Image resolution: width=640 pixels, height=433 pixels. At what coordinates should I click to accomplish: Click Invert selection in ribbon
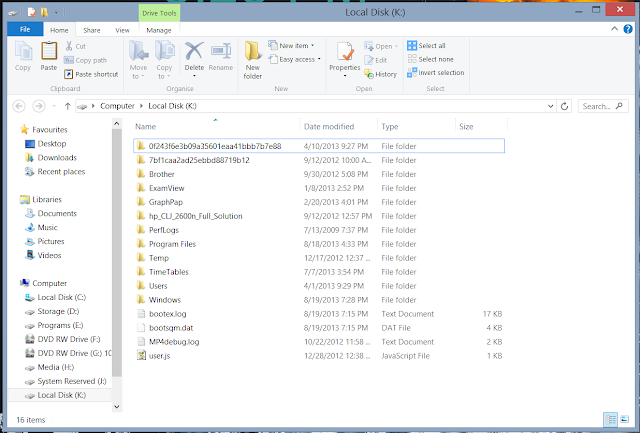coord(436,73)
